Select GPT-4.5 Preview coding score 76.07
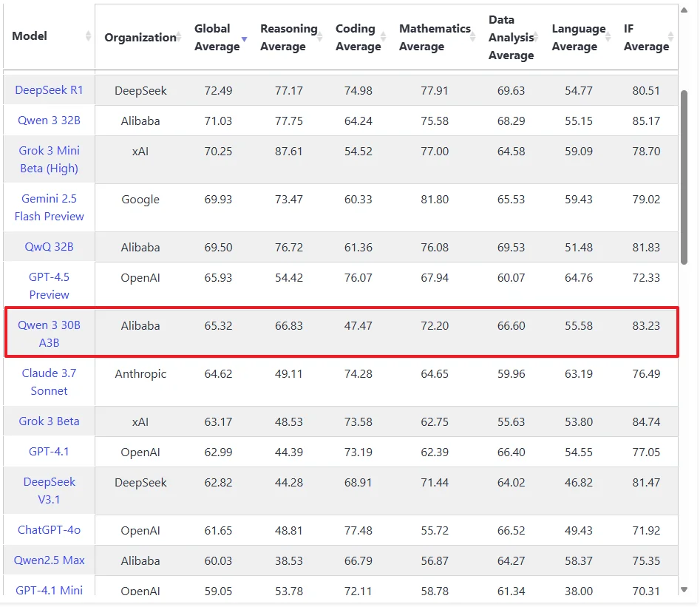The image size is (700, 607). click(x=358, y=278)
